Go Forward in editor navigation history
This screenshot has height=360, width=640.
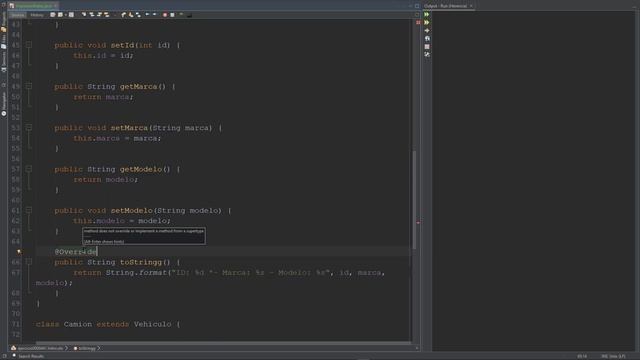coord(71,15)
